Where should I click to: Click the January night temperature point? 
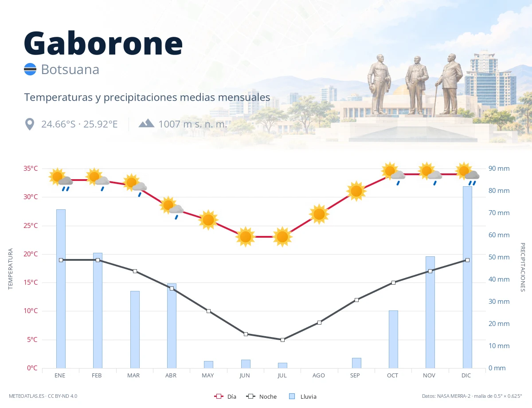(61, 260)
